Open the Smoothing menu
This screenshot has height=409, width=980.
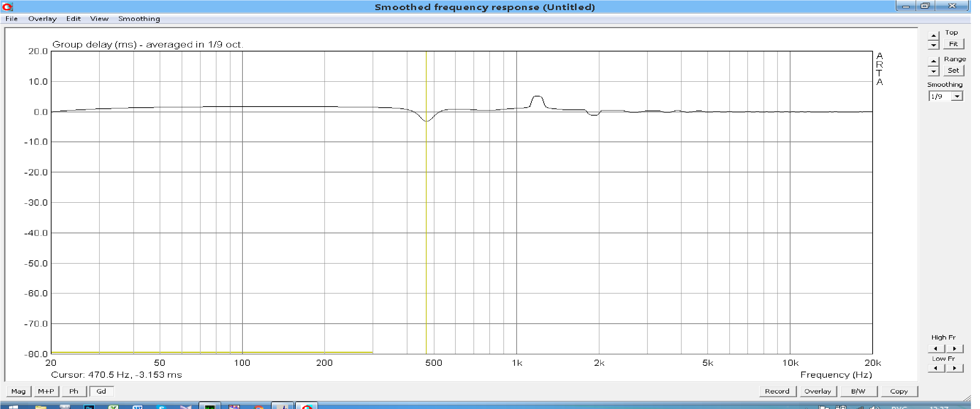pos(139,19)
